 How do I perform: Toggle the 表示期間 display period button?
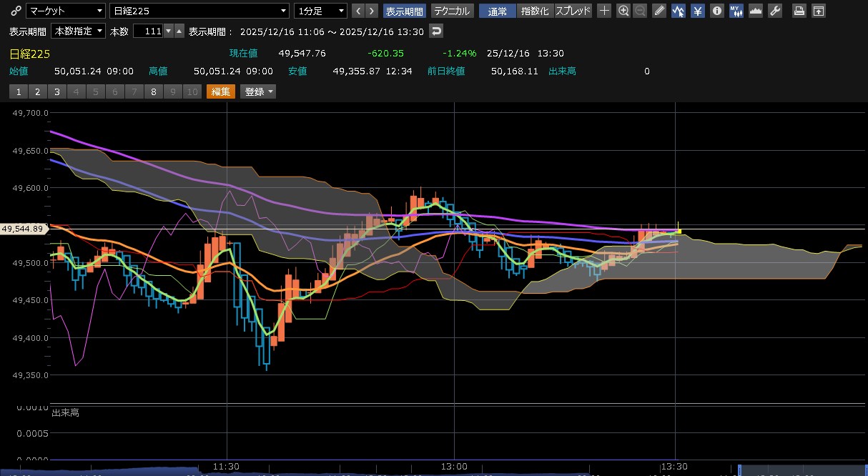[x=405, y=11]
